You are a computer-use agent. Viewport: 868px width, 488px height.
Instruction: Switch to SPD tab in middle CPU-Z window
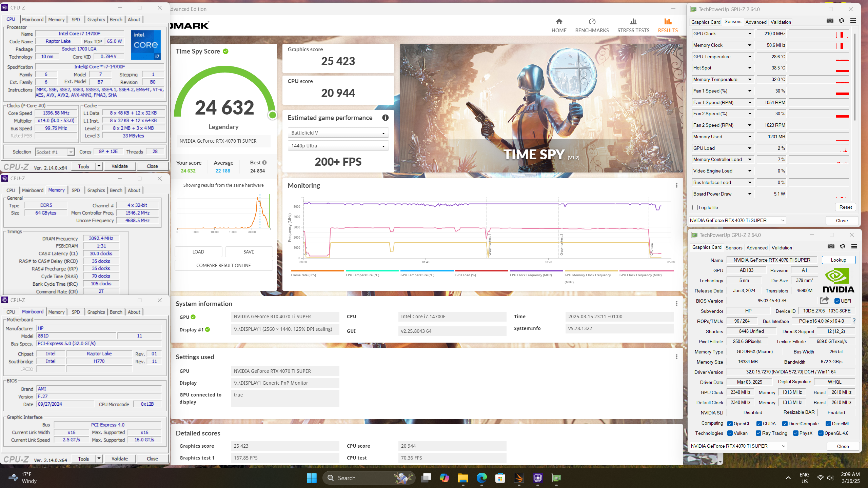point(76,190)
